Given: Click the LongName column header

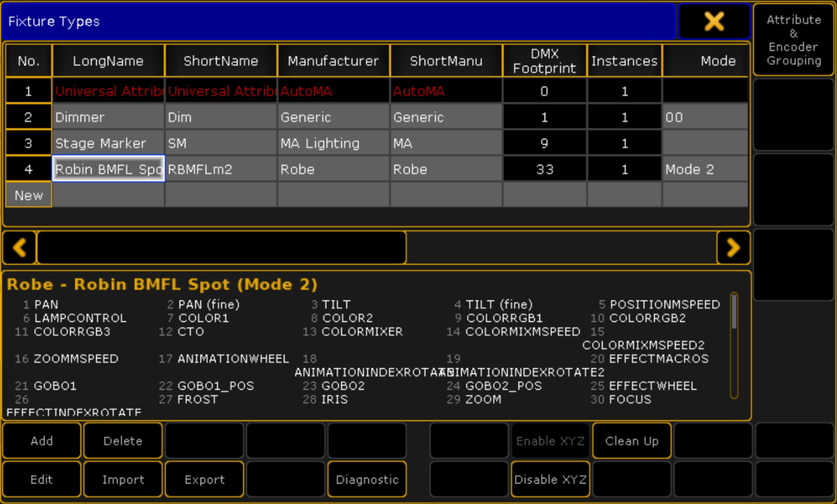Looking at the screenshot, I should click(108, 61).
